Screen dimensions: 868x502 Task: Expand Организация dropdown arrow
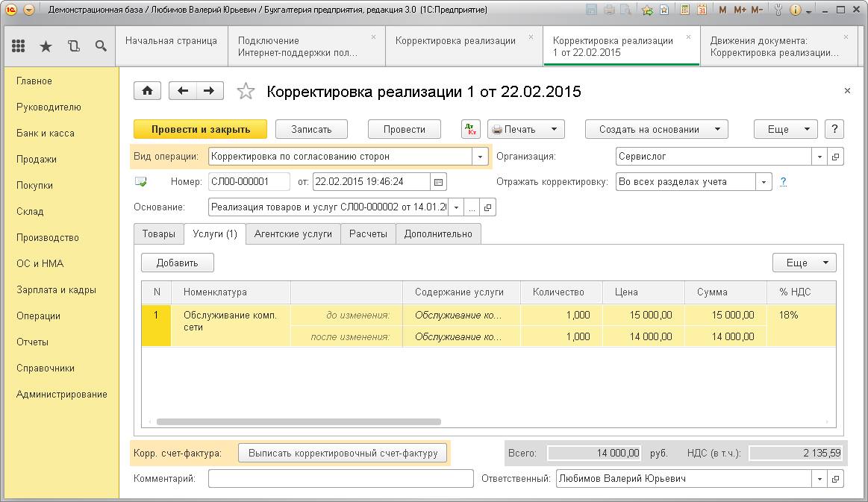pyautogui.click(x=819, y=157)
